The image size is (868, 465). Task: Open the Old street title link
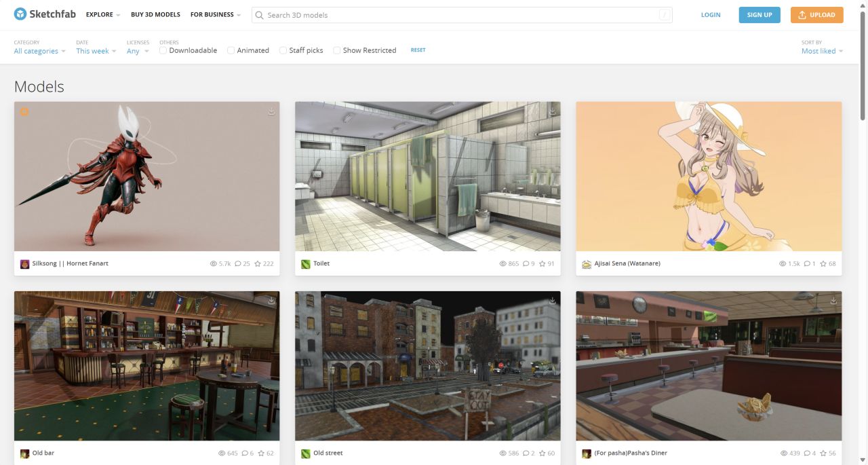point(328,453)
